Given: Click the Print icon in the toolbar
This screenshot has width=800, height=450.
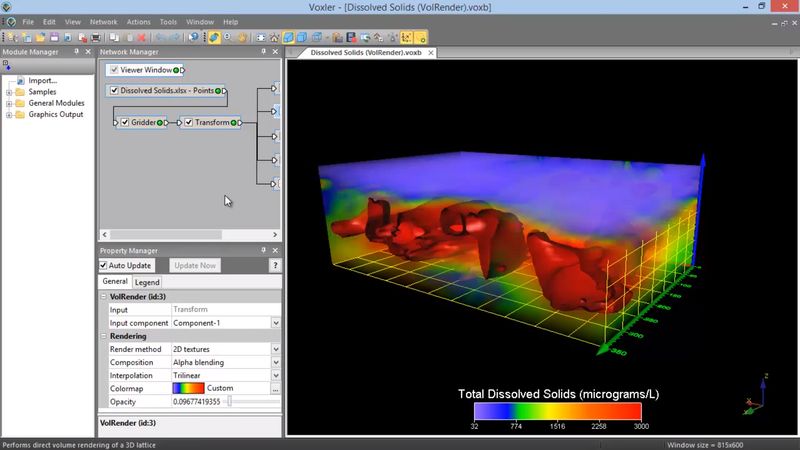Looking at the screenshot, I should pos(96,37).
